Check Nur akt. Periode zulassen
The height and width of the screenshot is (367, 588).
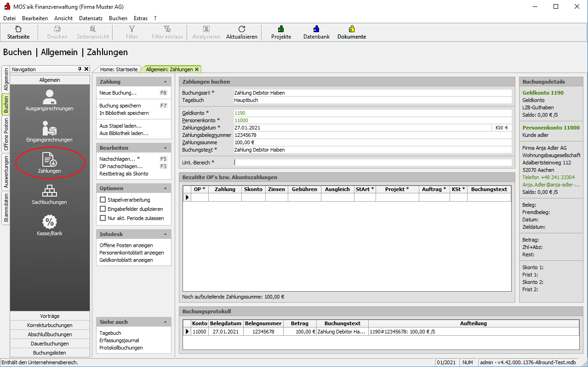click(103, 218)
